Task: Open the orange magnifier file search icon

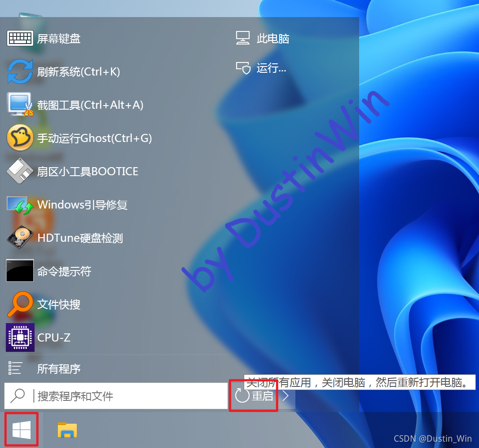Action: tap(20, 304)
